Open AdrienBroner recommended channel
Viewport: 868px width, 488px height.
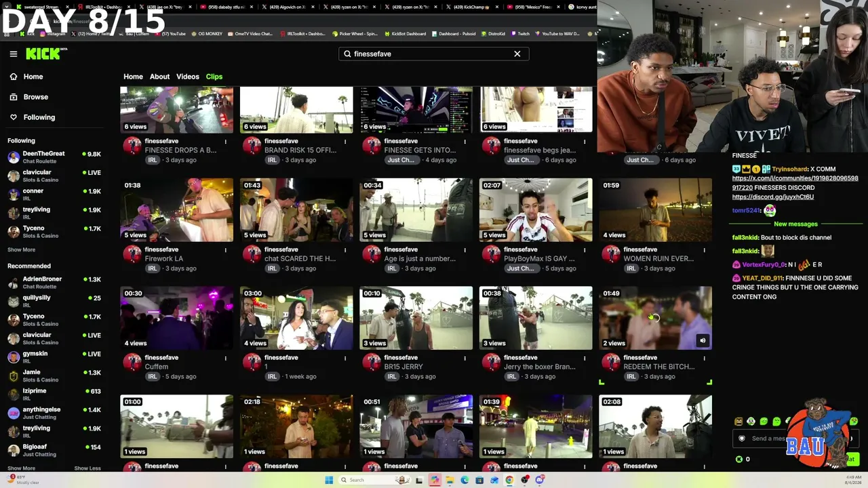54,283
